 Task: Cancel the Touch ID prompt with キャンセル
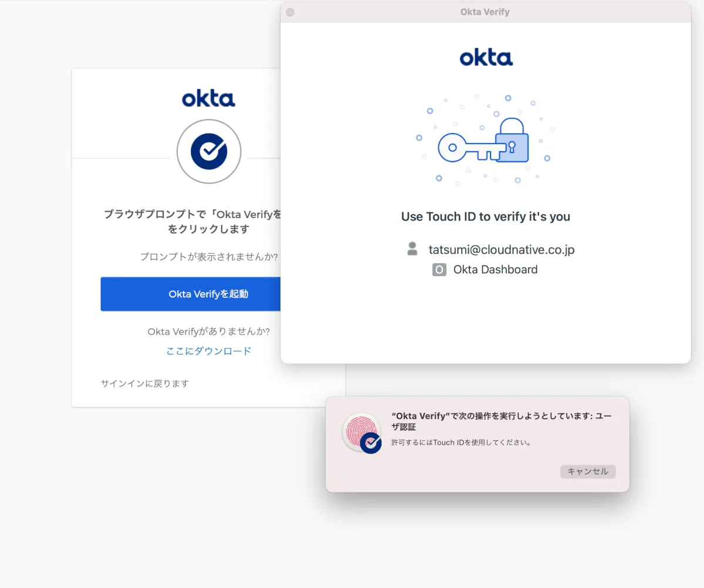pos(588,471)
